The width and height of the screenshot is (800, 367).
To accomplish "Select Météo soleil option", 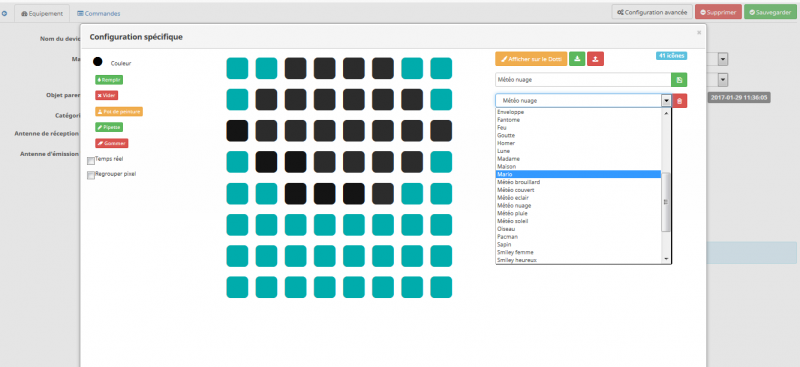I will coord(578,221).
